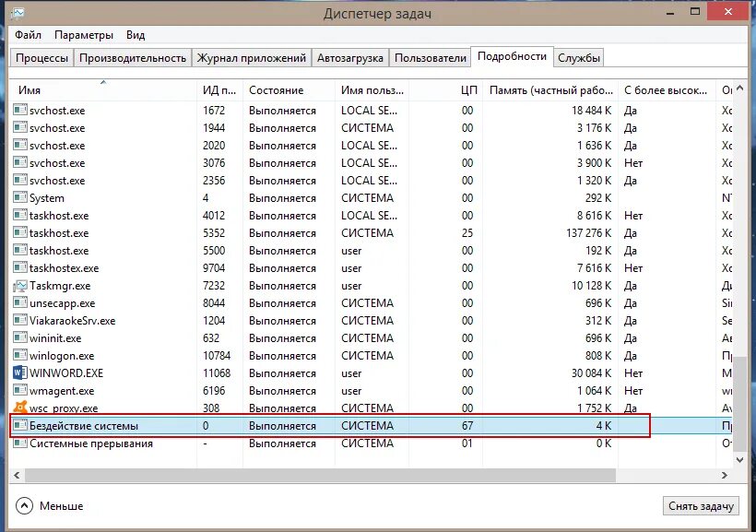Click the Avast icon next to wsc_proxy.exe
Image resolution: width=756 pixels, height=532 pixels.
pos(20,408)
